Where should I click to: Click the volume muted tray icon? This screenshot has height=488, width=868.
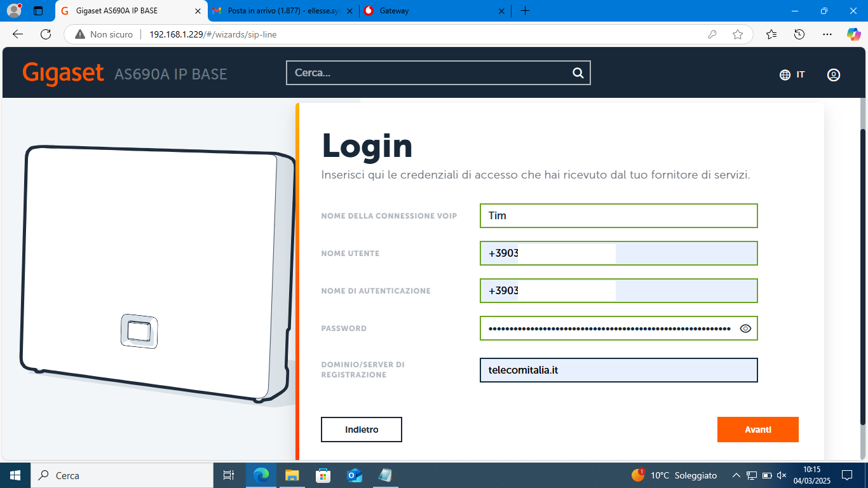pyautogui.click(x=782, y=475)
